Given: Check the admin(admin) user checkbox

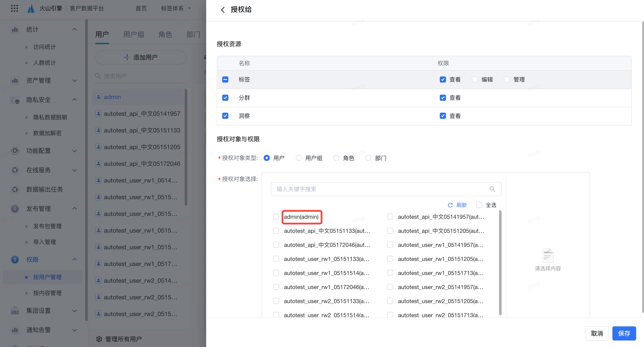Looking at the screenshot, I should (276, 217).
